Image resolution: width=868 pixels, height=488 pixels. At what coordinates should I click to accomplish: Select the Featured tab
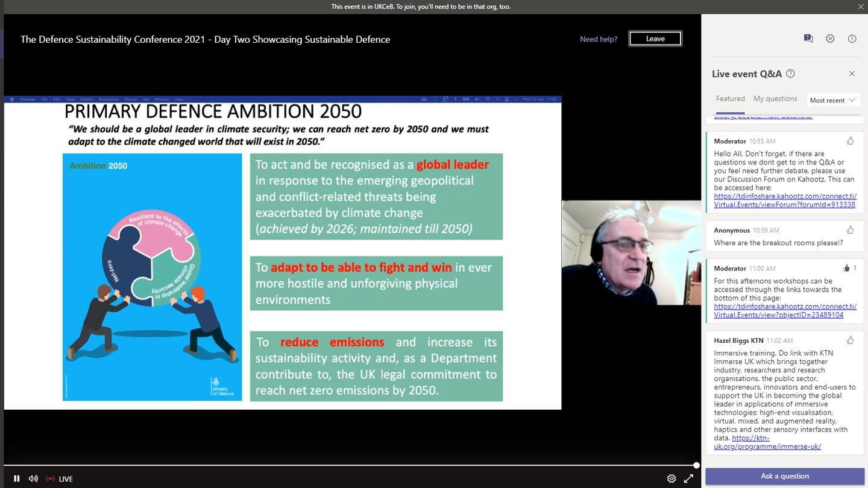pos(730,99)
